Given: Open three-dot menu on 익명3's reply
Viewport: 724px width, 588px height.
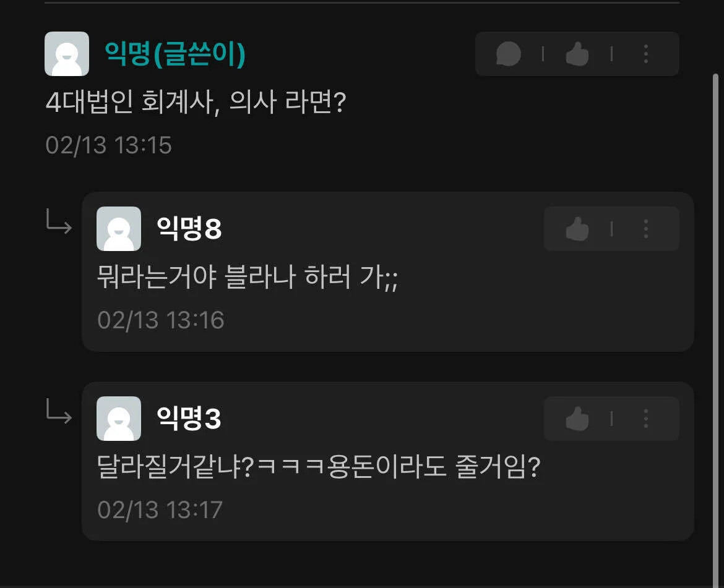Looking at the screenshot, I should pyautogui.click(x=646, y=419).
